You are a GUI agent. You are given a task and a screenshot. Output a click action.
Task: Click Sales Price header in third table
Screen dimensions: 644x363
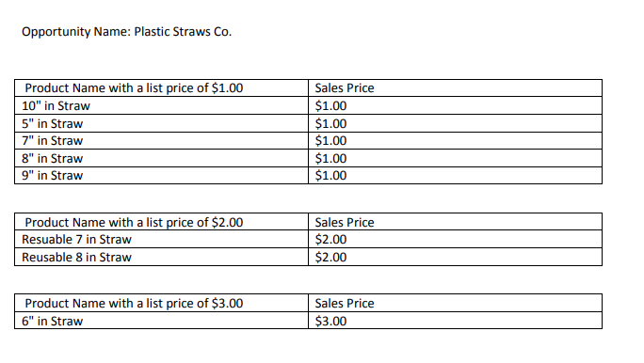(x=456, y=303)
